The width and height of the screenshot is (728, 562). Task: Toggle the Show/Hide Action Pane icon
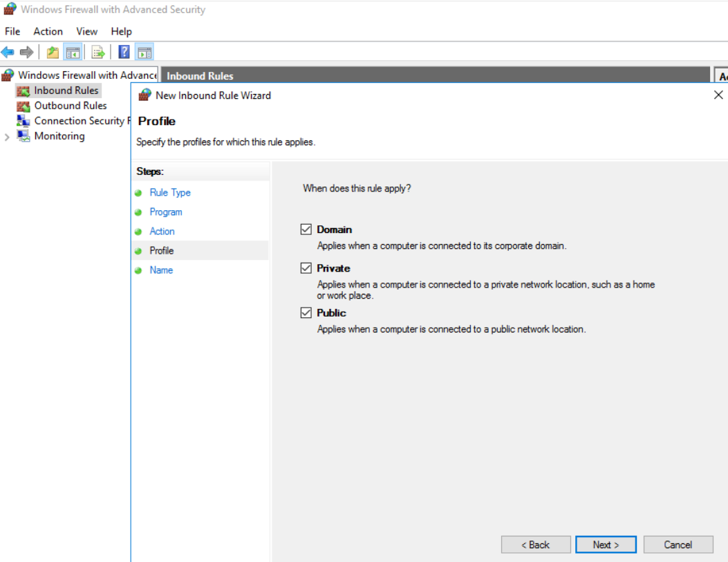[x=144, y=53]
